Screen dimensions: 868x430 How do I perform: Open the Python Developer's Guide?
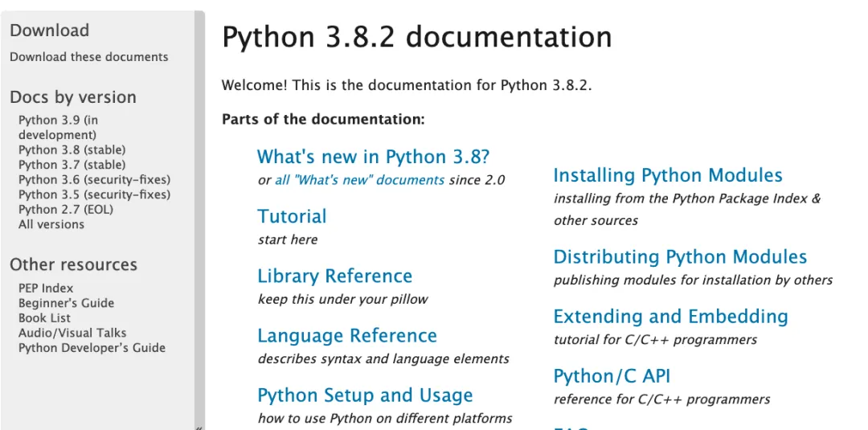click(x=92, y=348)
